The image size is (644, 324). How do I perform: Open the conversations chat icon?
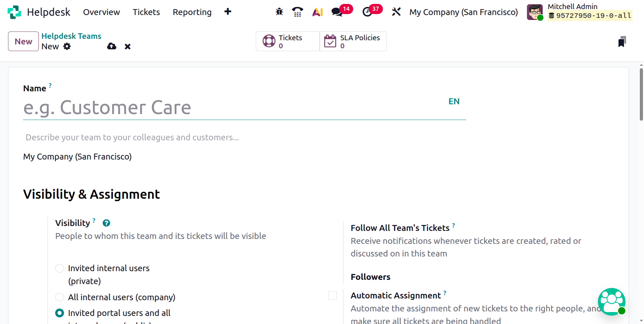coord(337,12)
